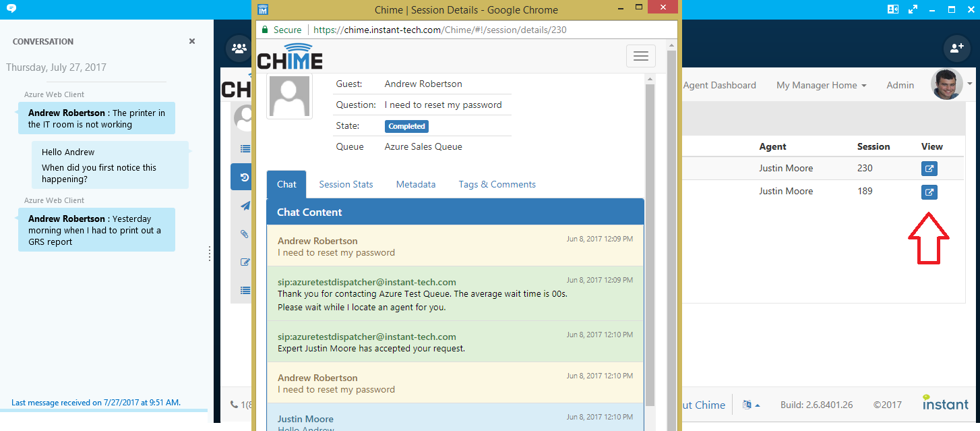The width and height of the screenshot is (980, 431).
Task: Toggle the Skype contact card layout icon
Action: point(894,9)
